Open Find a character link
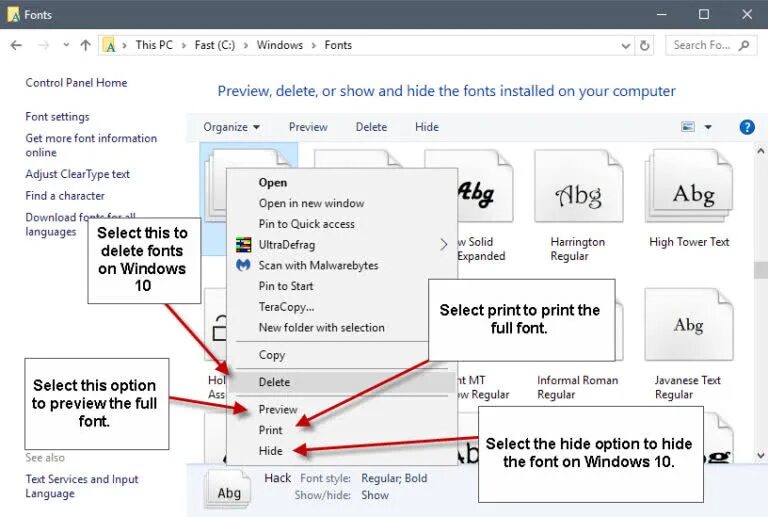Screen dimensions: 768x517 point(65,196)
